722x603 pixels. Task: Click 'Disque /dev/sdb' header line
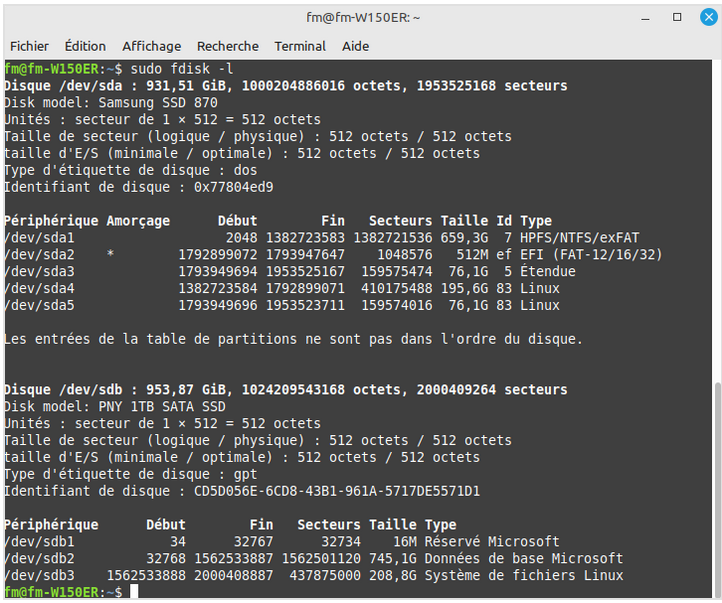(285, 390)
